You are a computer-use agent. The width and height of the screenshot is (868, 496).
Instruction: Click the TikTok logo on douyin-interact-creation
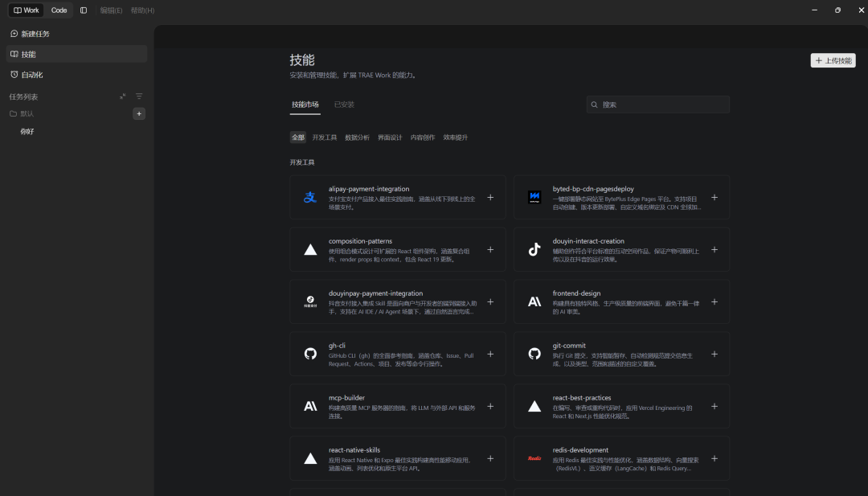534,250
